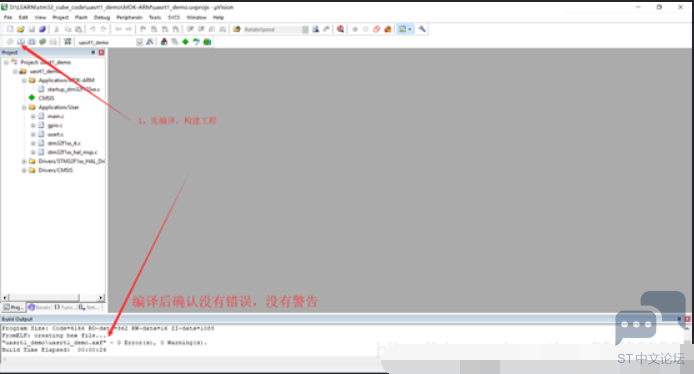Click the Build target icon
Viewport: 694px width, 374px height.
(21, 42)
